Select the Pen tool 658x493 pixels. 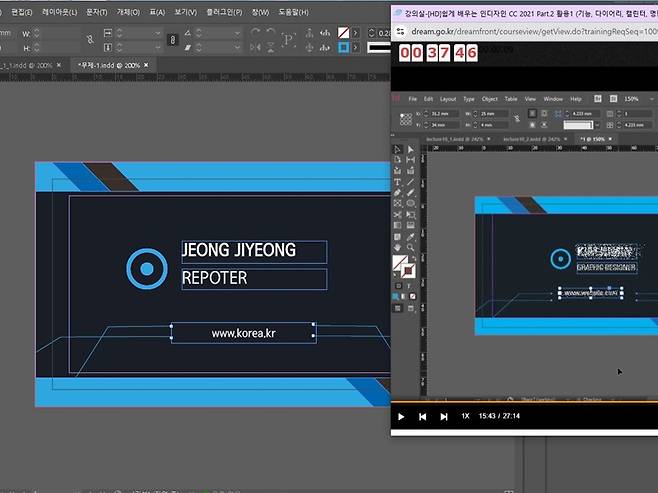tap(398, 193)
